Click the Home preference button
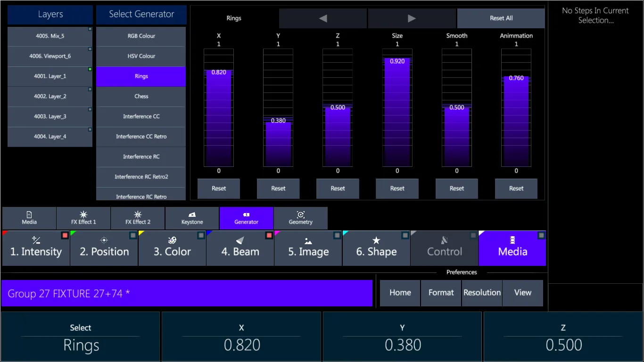This screenshot has height=362, width=644. click(x=400, y=293)
